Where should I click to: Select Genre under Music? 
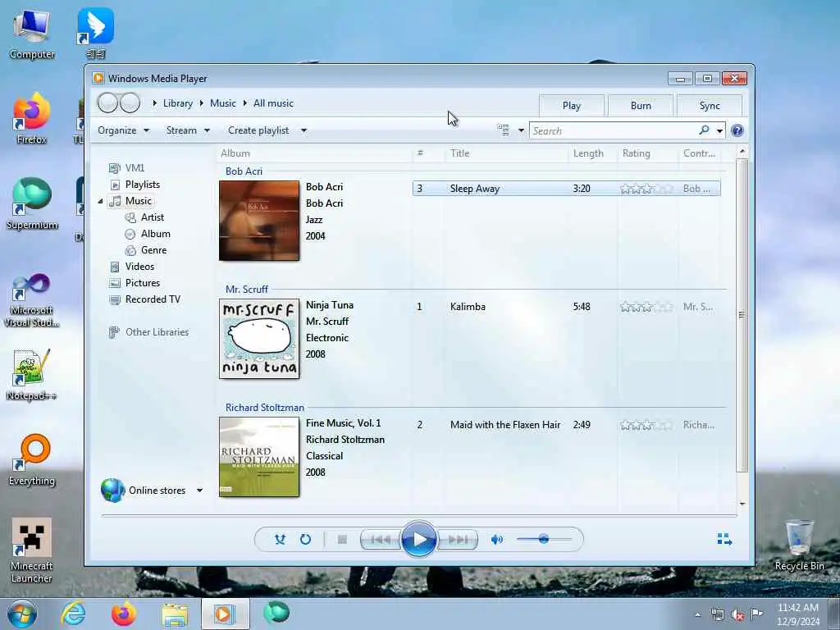point(153,250)
